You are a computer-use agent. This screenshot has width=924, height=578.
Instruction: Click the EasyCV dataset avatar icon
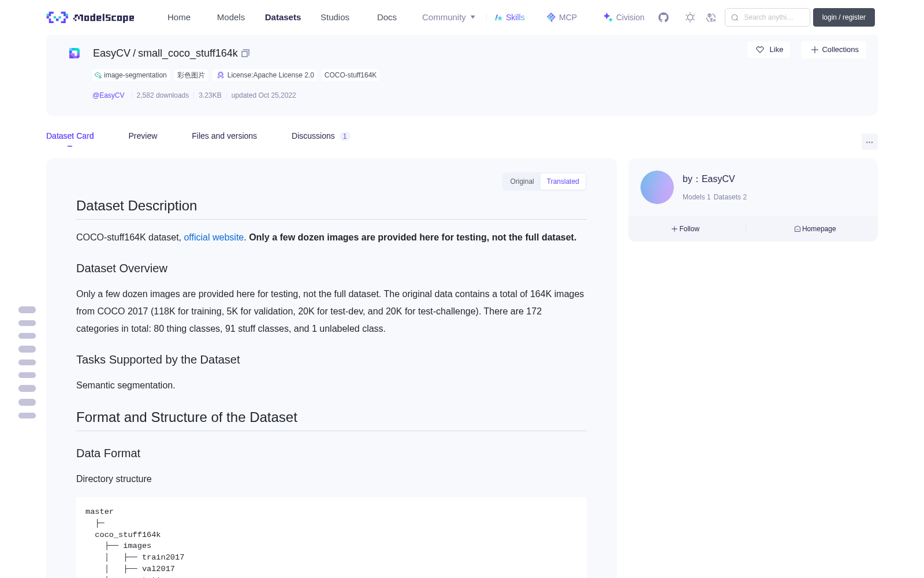coord(74,53)
